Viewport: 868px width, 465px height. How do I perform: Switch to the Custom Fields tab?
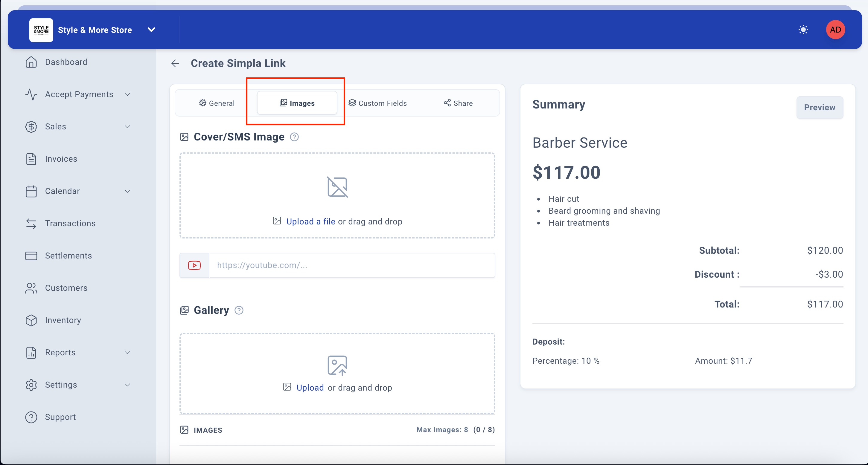click(x=377, y=103)
